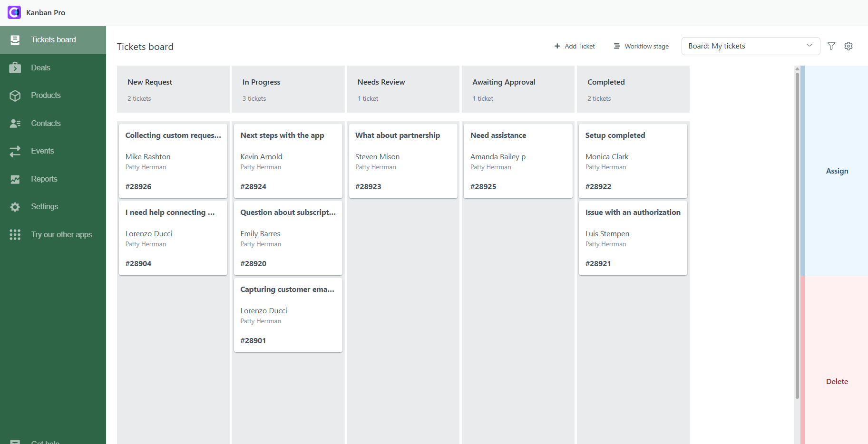Select Tickets board from the navigation
868x444 pixels.
coord(53,39)
